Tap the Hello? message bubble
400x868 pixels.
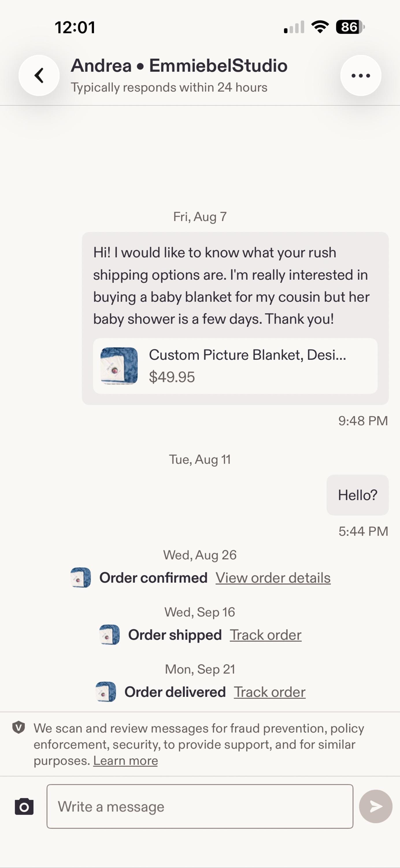click(x=358, y=495)
